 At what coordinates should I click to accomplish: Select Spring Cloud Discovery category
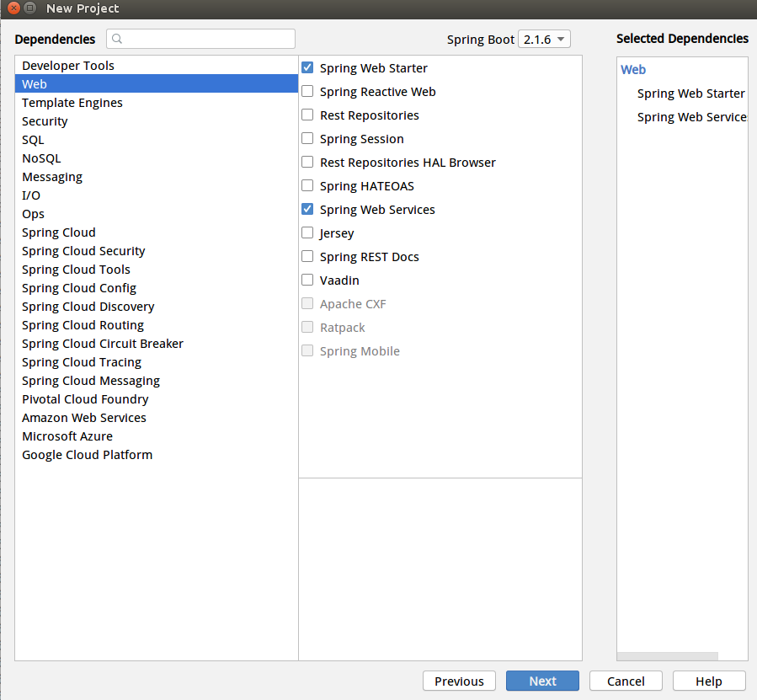157,307
